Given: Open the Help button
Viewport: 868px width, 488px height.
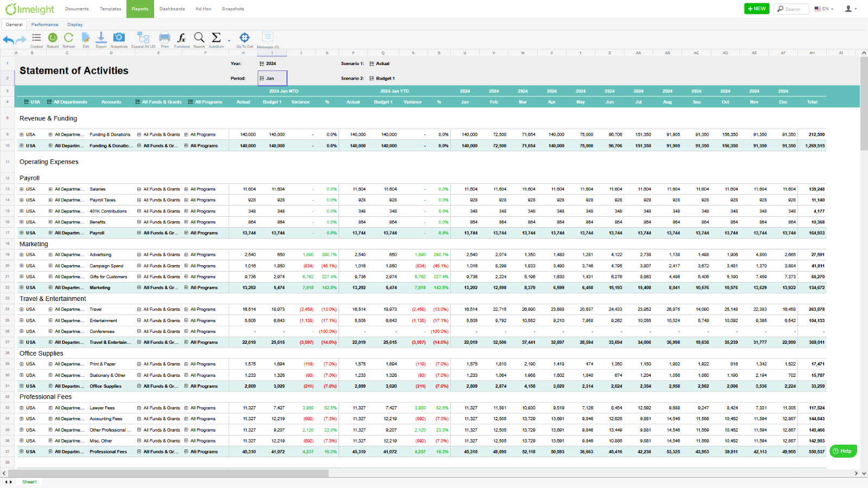Looking at the screenshot, I should [x=843, y=451].
